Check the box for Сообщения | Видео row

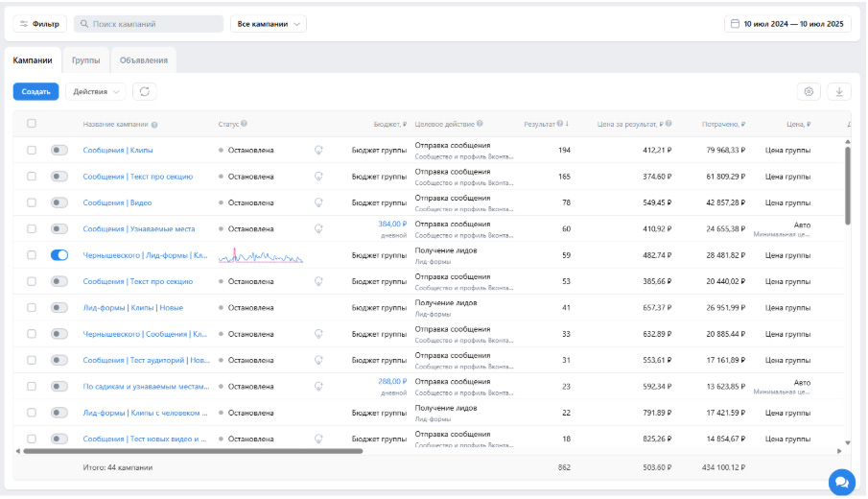pos(32,202)
